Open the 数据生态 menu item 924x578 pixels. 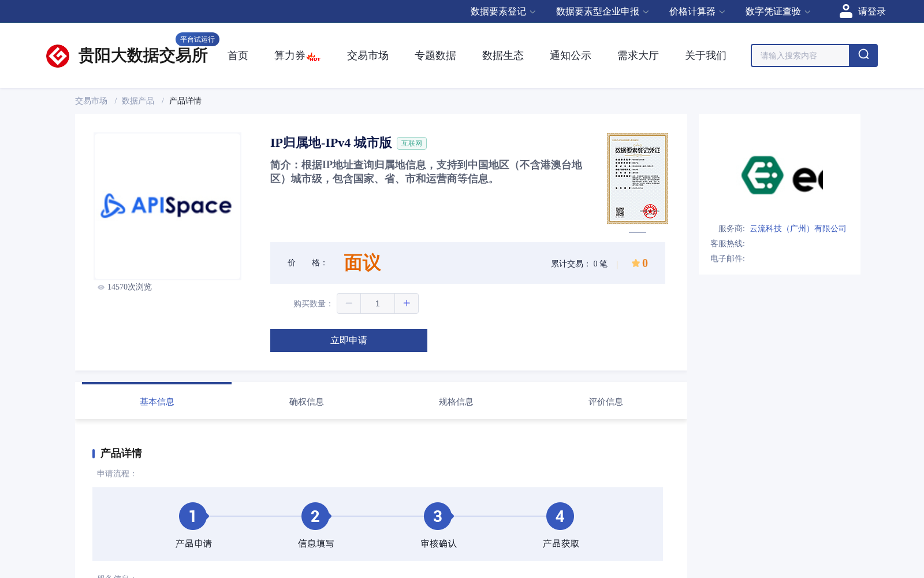(x=503, y=55)
